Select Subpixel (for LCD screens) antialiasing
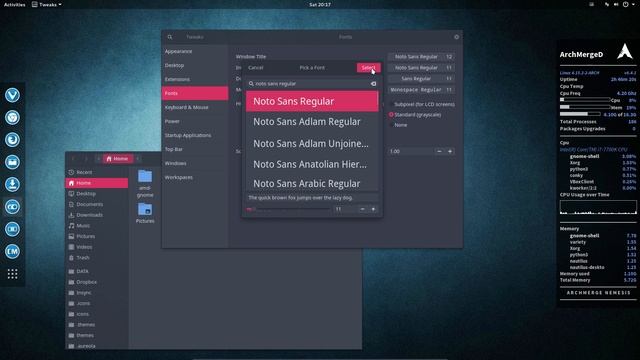The image size is (640, 360). click(422, 104)
